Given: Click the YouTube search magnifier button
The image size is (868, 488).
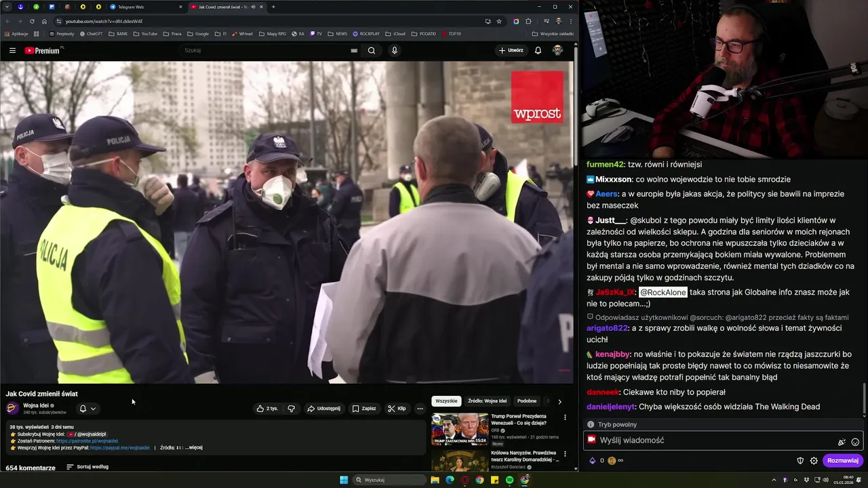Looking at the screenshot, I should [372, 50].
